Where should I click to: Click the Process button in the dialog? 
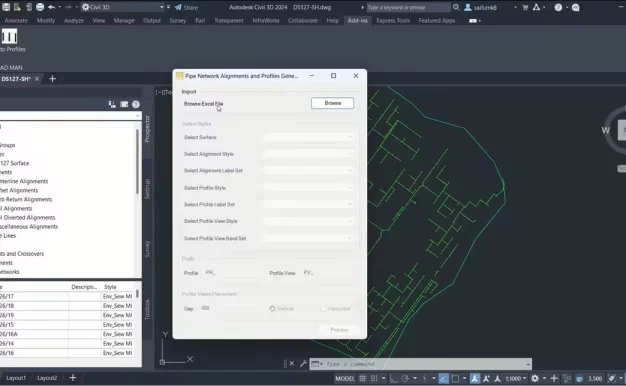pos(339,330)
